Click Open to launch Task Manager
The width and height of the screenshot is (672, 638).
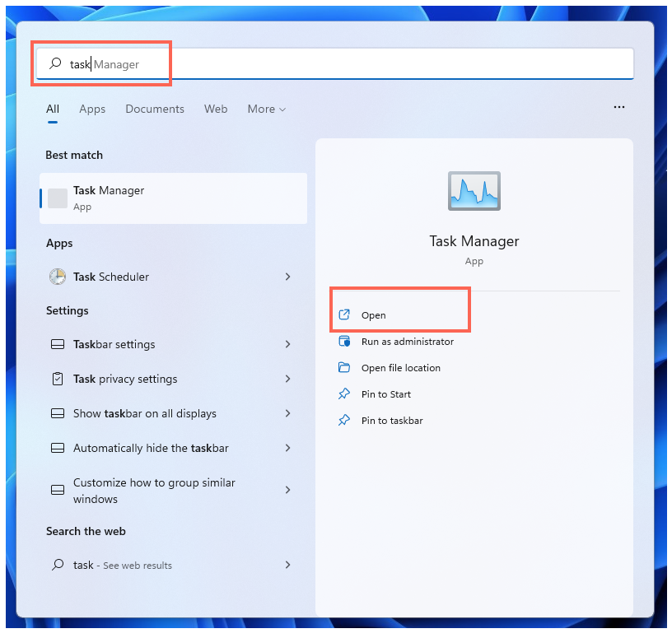pos(373,315)
